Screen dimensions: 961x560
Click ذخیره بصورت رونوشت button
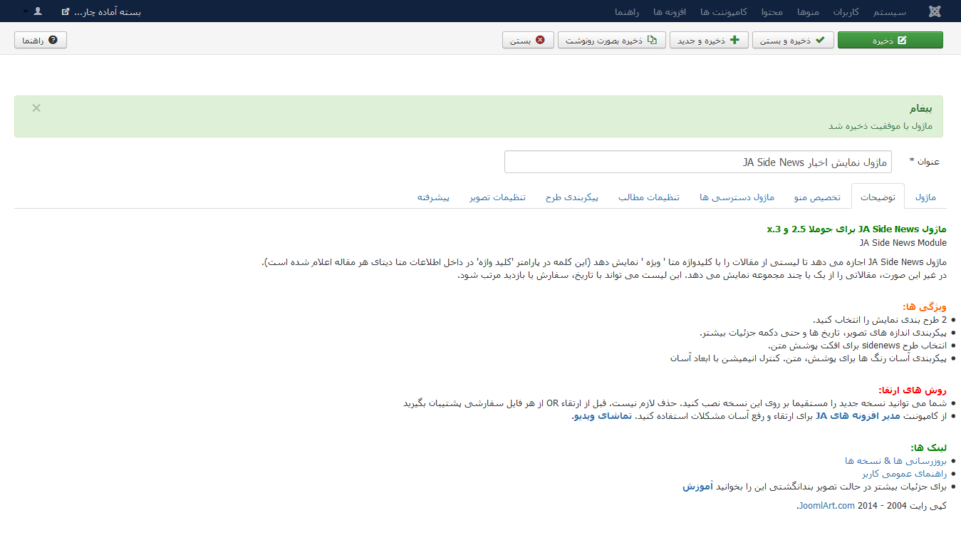tap(611, 40)
